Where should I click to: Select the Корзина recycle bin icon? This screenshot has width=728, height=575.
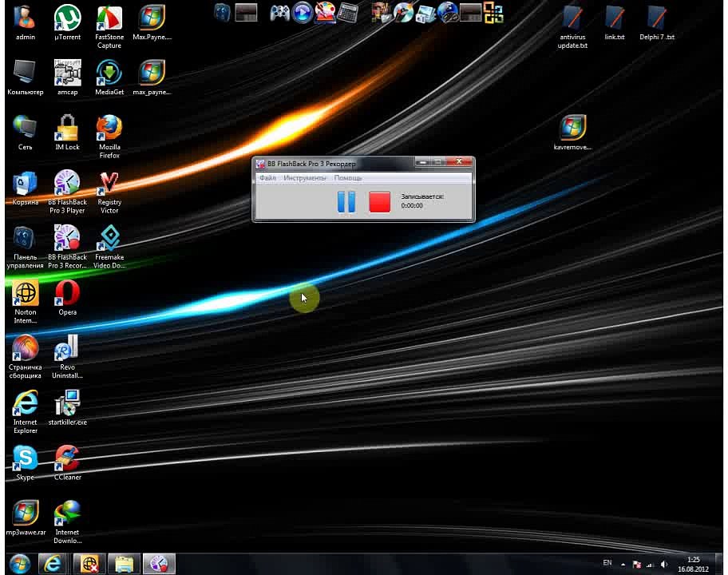pyautogui.click(x=25, y=188)
